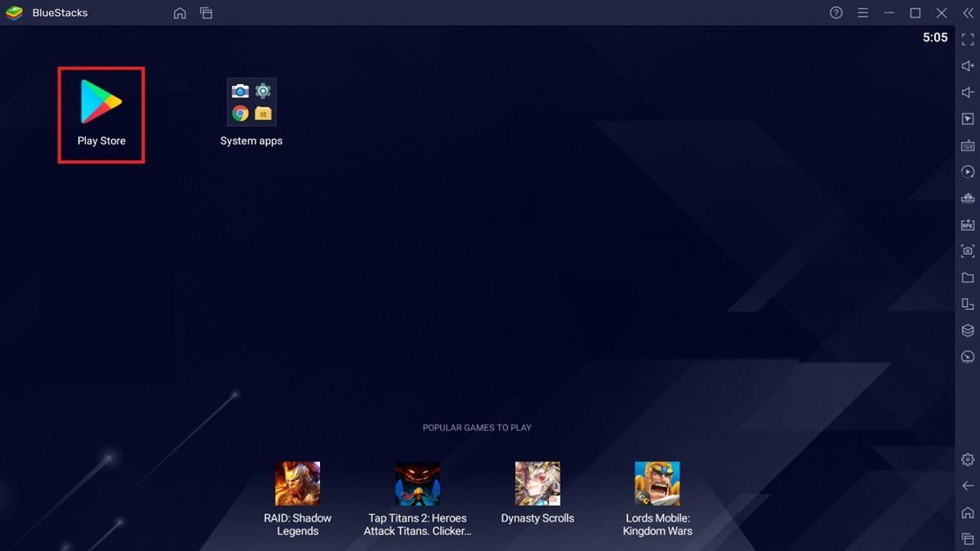
Task: Open the multi-window tabs icon in title bar
Action: (206, 13)
